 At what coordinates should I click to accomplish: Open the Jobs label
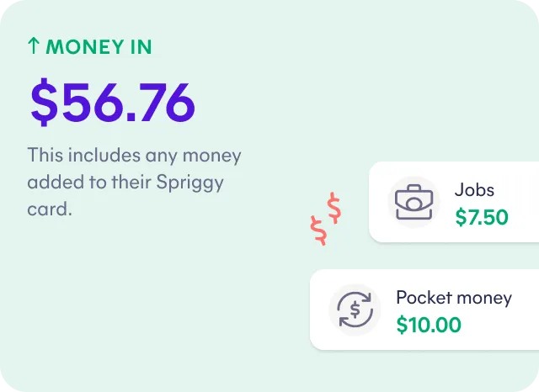point(474,190)
